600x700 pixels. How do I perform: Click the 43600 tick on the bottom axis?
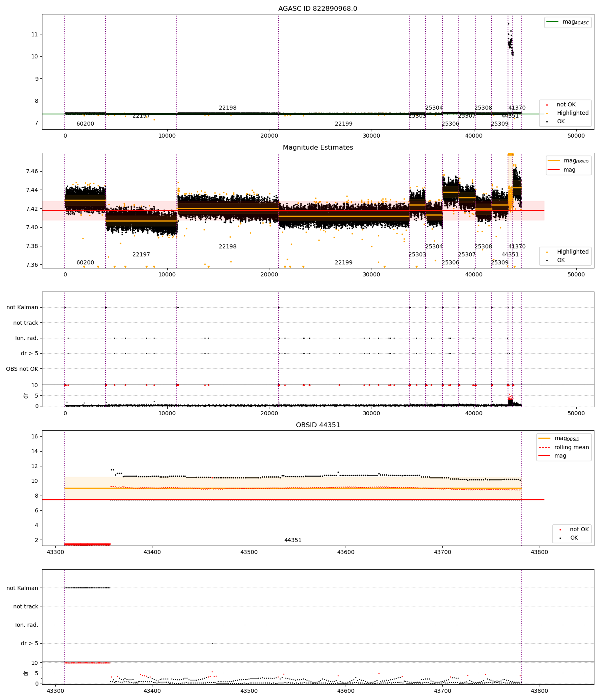[346, 691]
